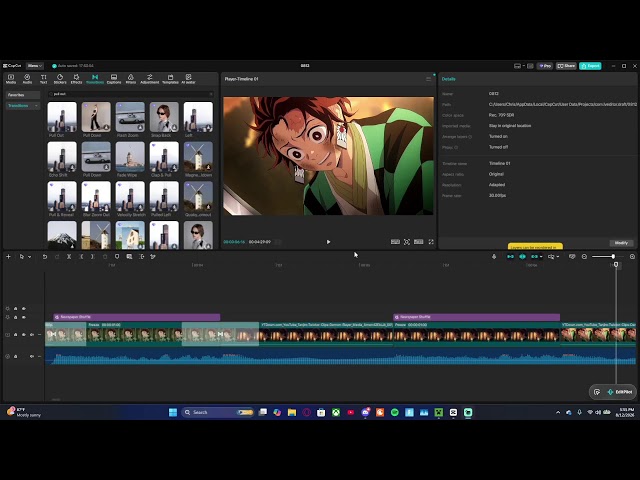Viewport: 640px width, 480px height.
Task: Open the linkage options dropdown arrow
Action: (x=541, y=257)
